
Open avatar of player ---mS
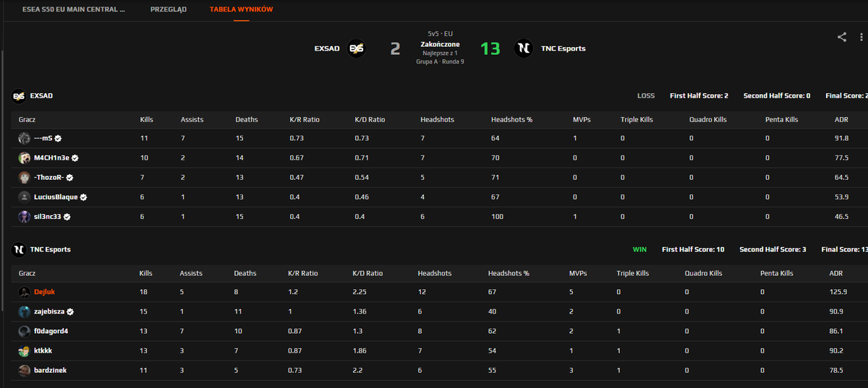pyautogui.click(x=25, y=138)
